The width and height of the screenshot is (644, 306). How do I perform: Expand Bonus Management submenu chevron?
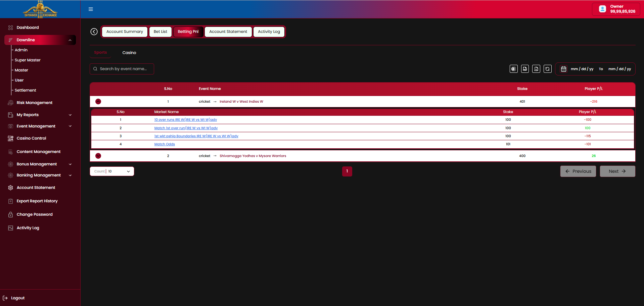(70, 164)
